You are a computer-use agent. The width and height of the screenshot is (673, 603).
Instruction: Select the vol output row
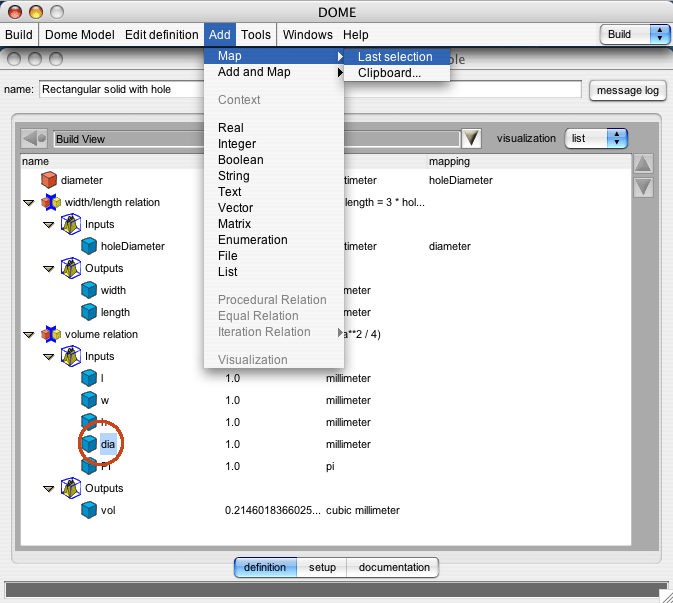(326, 510)
